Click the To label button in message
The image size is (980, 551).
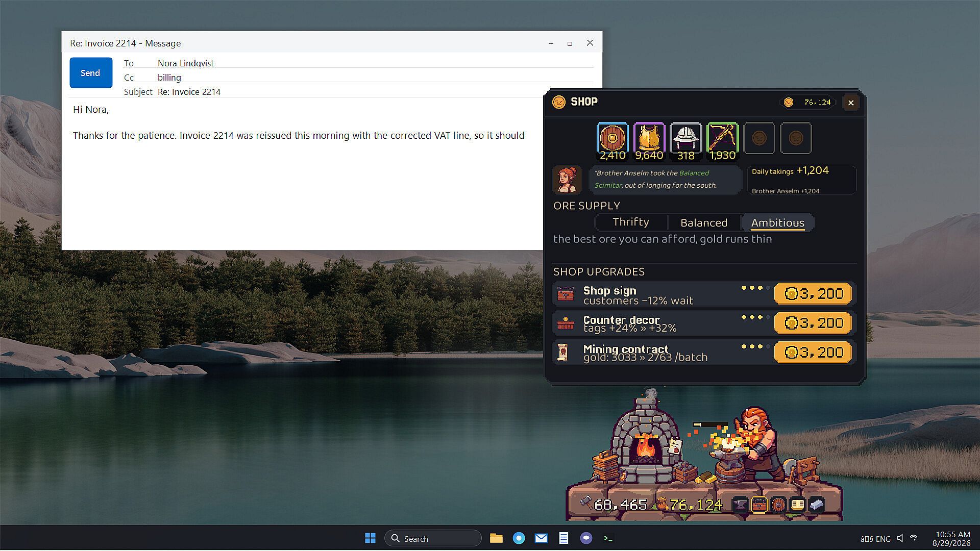click(x=129, y=63)
